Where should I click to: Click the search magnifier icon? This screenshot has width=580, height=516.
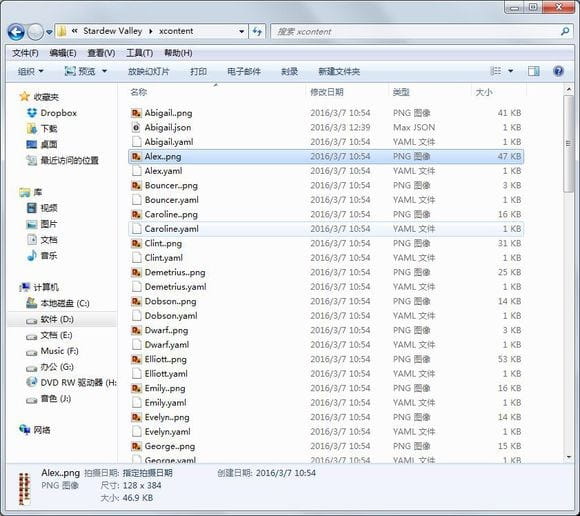(565, 31)
